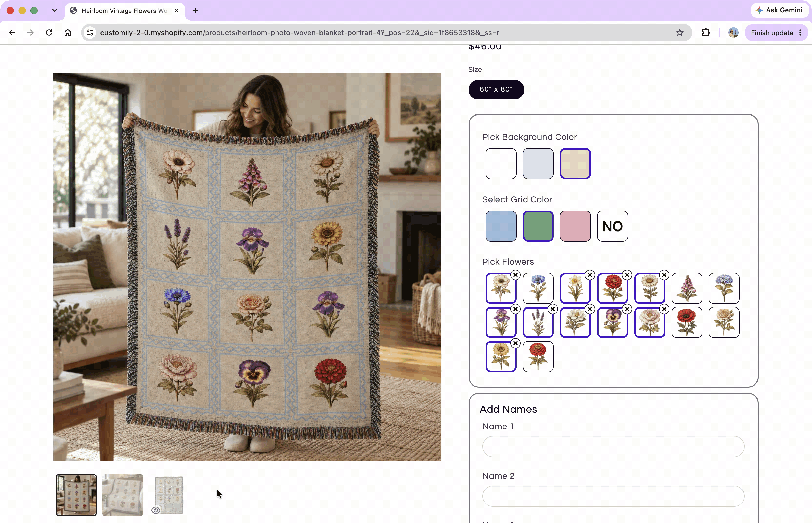Select the pink foxglove flower tile
Screen dimensions: 812x523
click(687, 288)
